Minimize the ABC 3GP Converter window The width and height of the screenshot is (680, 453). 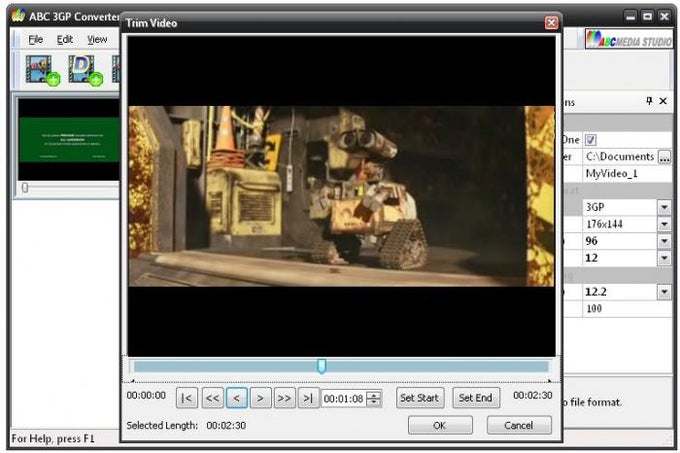click(x=631, y=16)
